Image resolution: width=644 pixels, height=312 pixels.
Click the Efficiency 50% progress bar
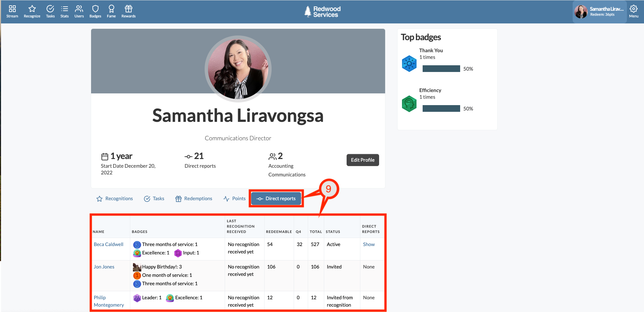441,108
